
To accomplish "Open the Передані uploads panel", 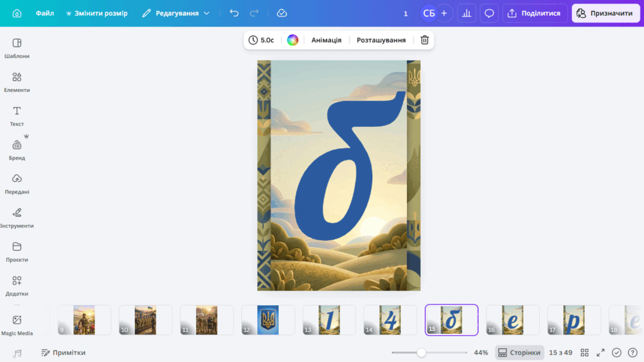I will 17,184.
